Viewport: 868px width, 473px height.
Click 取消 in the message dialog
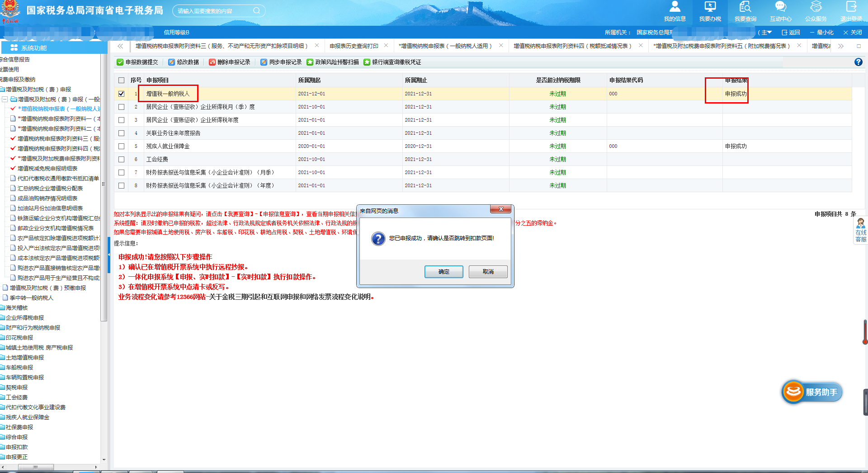click(488, 271)
